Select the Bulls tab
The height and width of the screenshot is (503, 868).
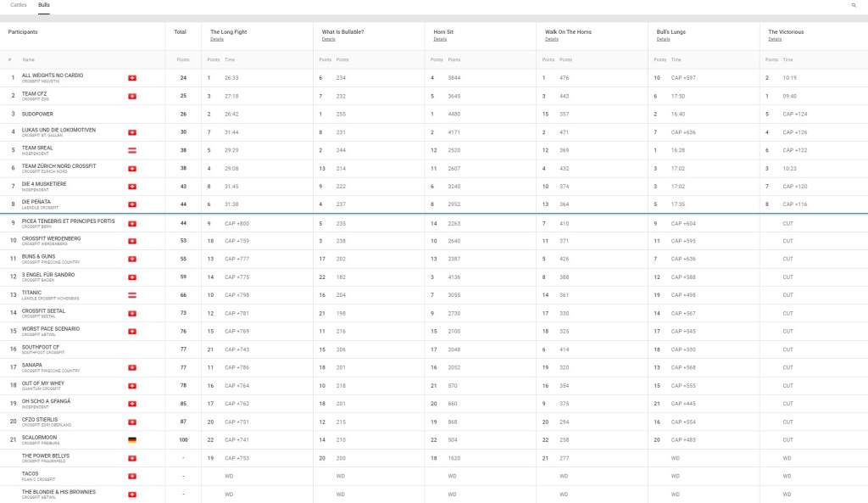point(44,5)
